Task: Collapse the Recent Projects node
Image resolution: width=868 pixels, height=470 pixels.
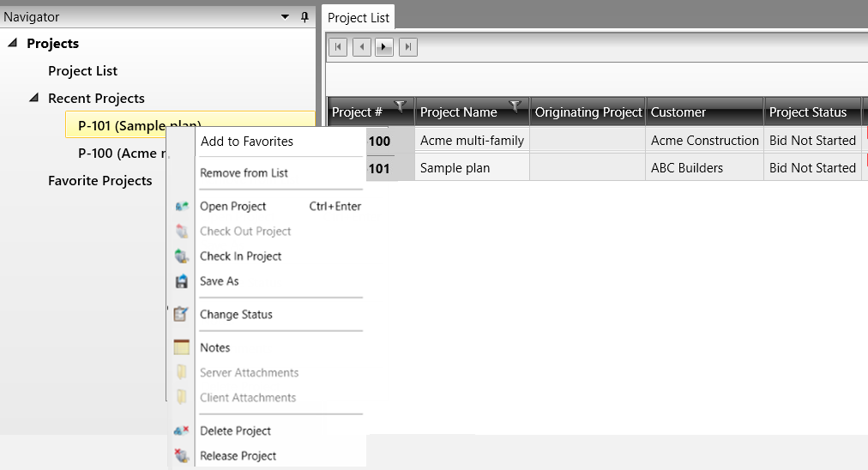Action: (34, 98)
